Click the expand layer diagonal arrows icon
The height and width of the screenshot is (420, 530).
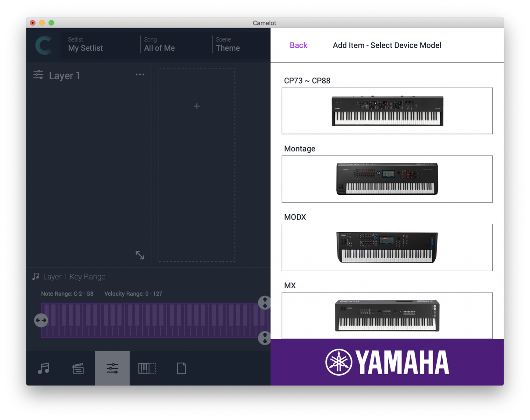click(140, 255)
